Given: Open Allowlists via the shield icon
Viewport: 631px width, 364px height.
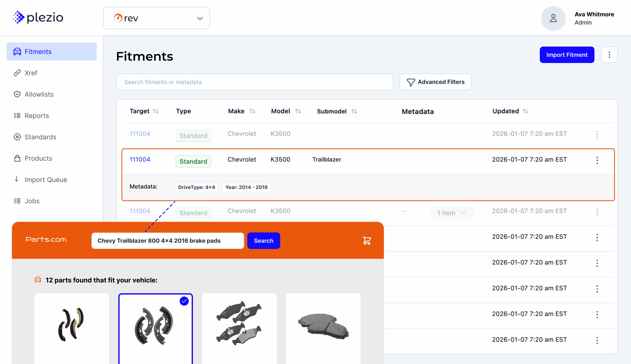Looking at the screenshot, I should tap(17, 94).
